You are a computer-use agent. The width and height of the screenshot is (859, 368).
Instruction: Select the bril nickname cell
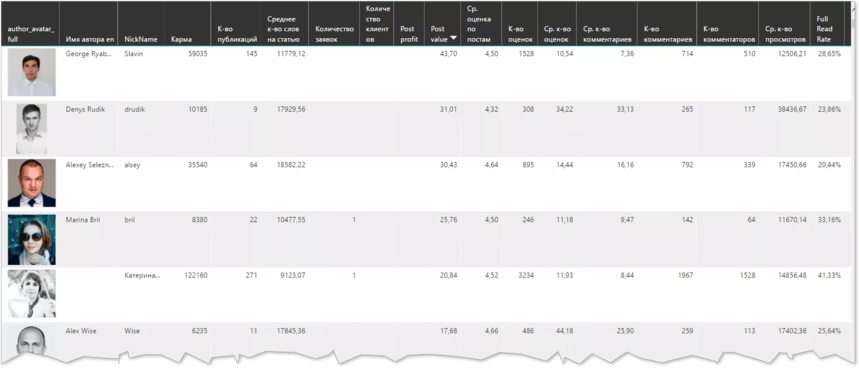(x=129, y=220)
